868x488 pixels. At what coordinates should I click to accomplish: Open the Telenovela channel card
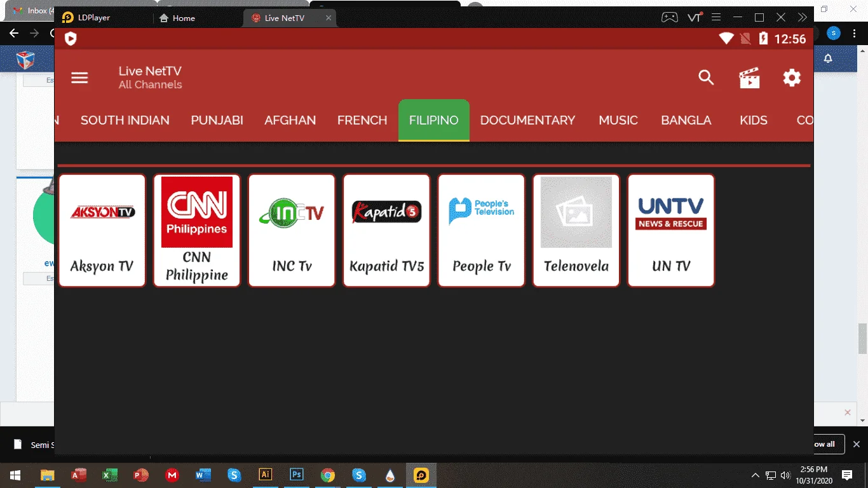(576, 231)
